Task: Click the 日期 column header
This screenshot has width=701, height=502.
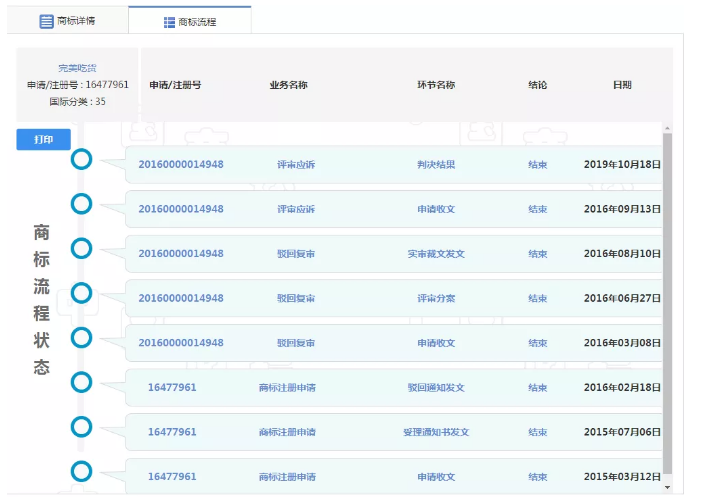Action: coord(622,85)
